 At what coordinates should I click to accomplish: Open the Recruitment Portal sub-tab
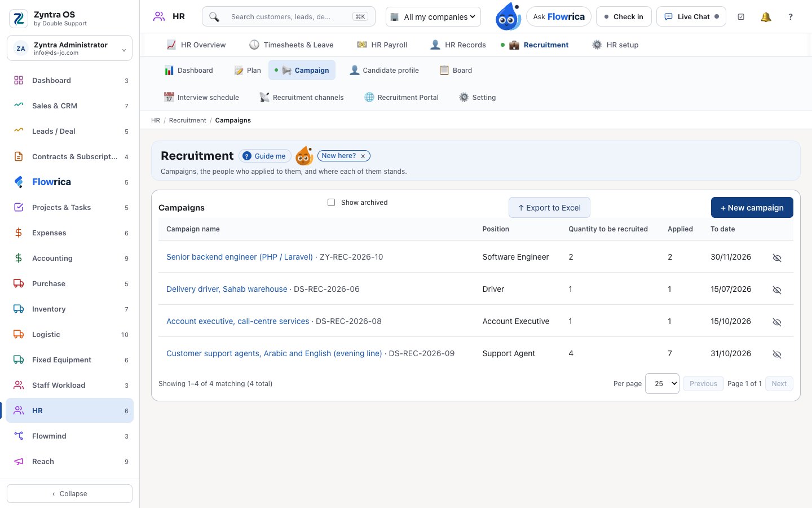(x=401, y=98)
